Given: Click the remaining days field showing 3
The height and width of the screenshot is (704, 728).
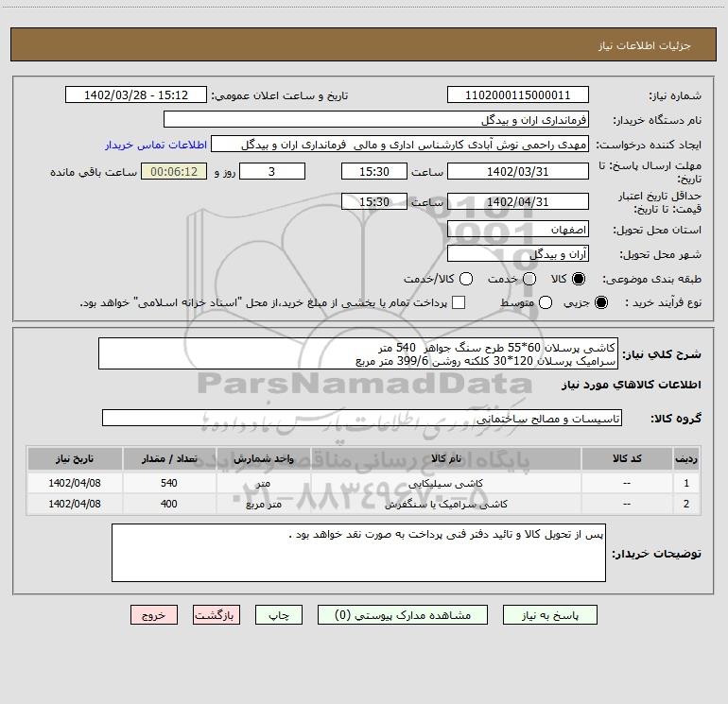Looking at the screenshot, I should coord(272,171).
